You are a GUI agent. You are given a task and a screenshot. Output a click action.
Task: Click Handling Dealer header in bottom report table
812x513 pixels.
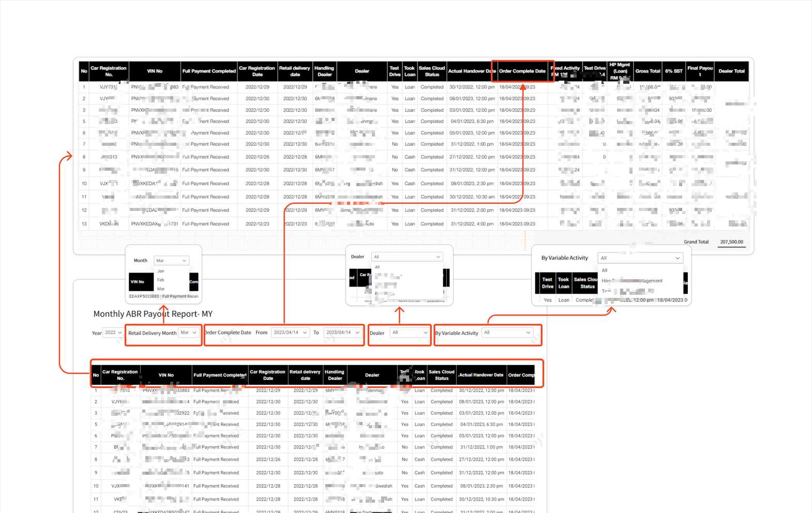coord(335,375)
